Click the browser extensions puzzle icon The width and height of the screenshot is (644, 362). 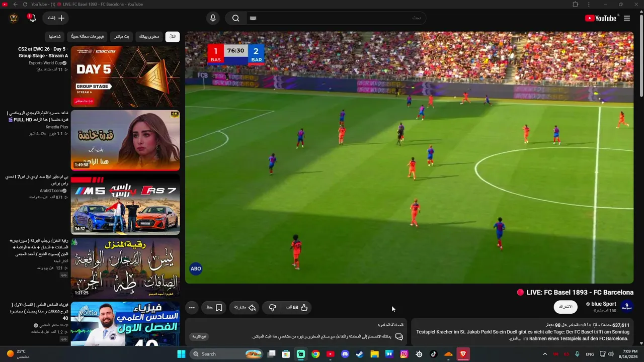576,5
